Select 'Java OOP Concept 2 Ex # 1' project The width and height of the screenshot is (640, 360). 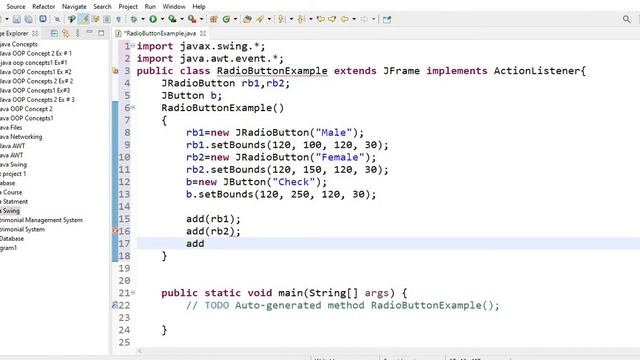point(36,53)
